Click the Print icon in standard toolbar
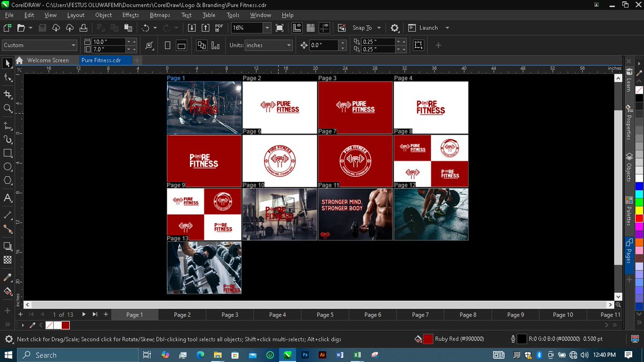644x362 pixels. (84, 28)
